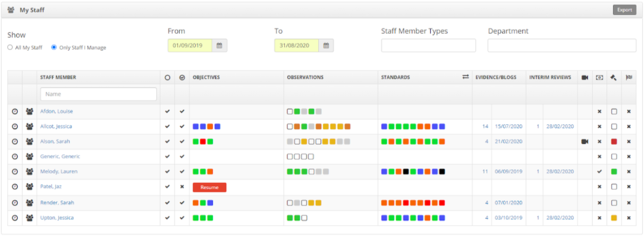Open Render, Sarah staff link
644x236 pixels.
[57, 203]
